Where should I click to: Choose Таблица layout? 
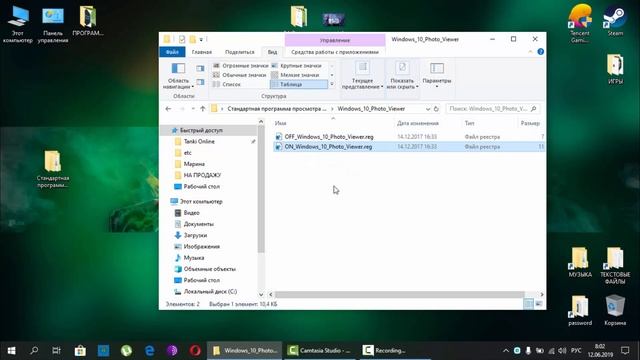[299, 84]
